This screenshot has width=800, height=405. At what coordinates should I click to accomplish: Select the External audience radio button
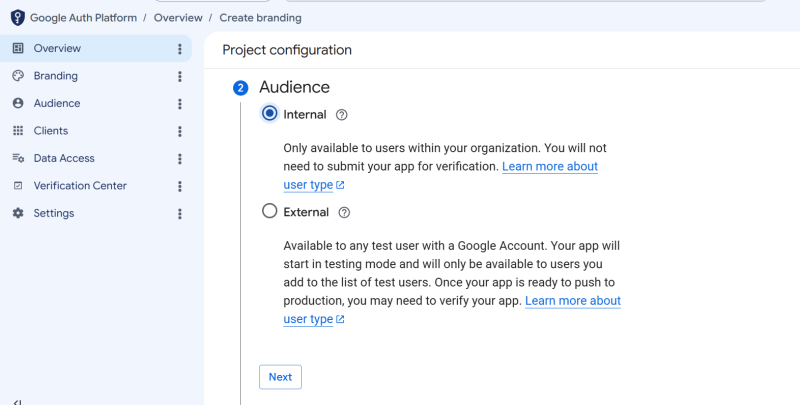[269, 211]
